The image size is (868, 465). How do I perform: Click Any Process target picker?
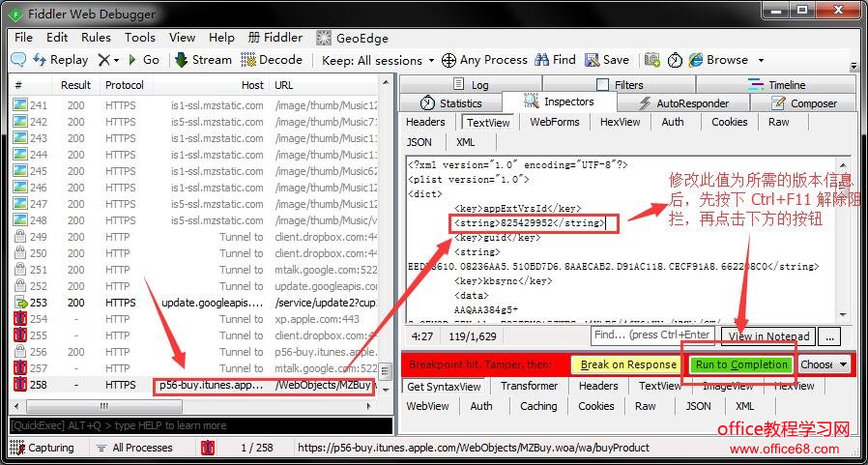484,60
